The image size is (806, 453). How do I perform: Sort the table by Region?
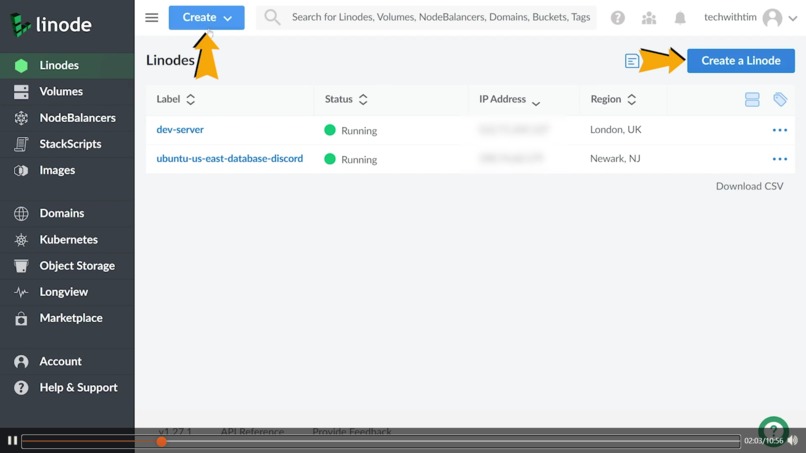613,99
